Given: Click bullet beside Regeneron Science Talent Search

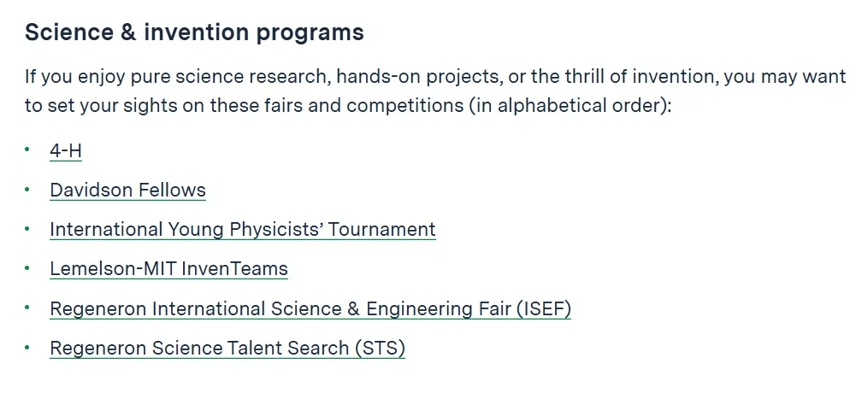Looking at the screenshot, I should (27, 347).
